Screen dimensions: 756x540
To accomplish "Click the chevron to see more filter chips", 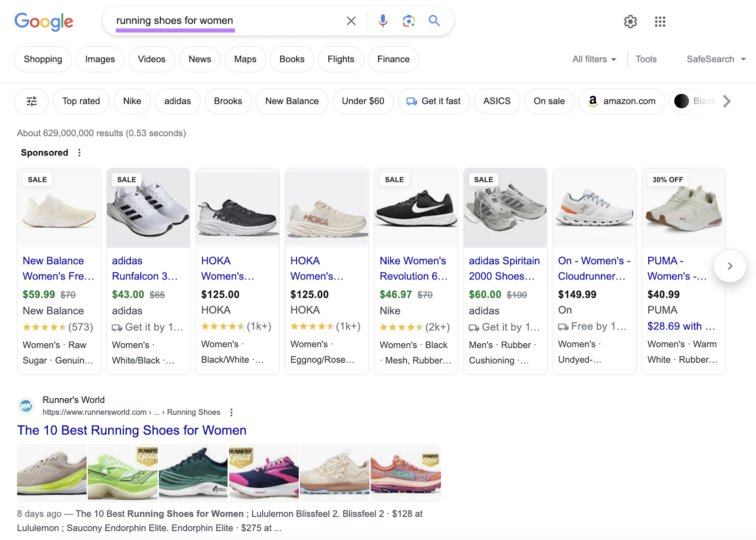I will click(x=727, y=101).
